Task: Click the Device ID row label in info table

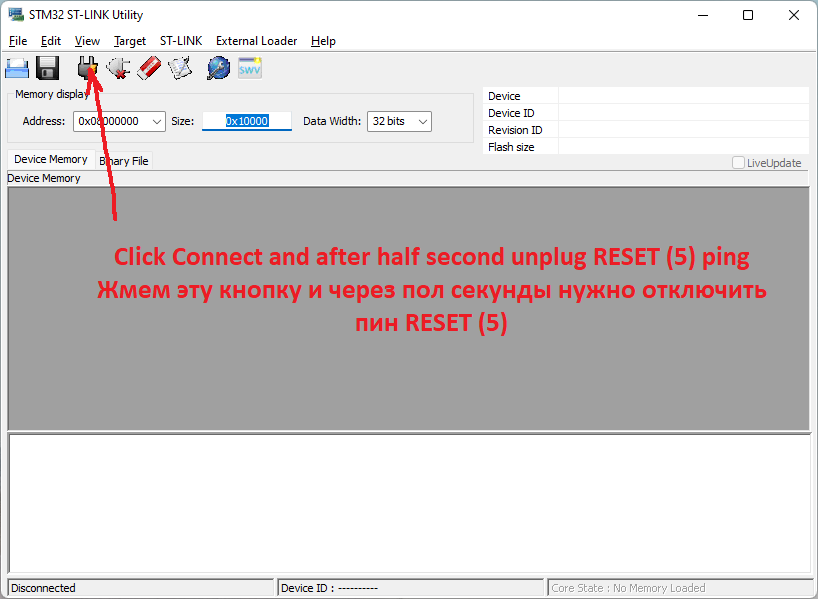Action: click(511, 113)
